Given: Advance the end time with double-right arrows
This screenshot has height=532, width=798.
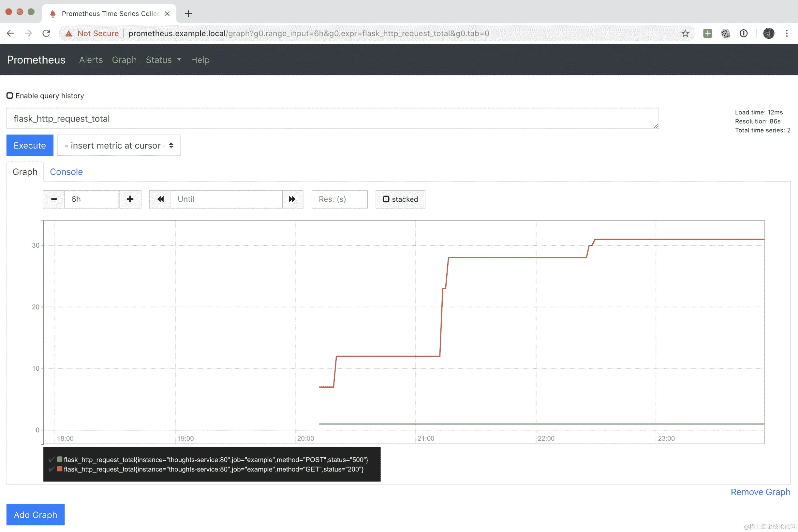Looking at the screenshot, I should 292,199.
